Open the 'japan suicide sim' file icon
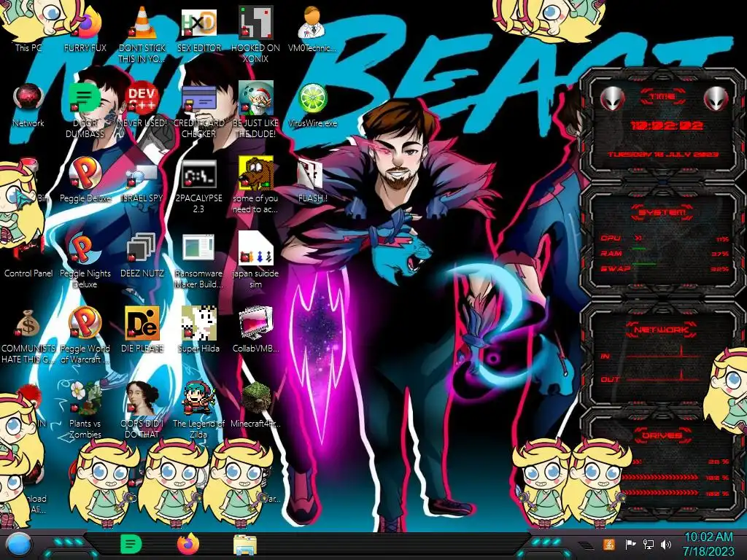 click(255, 261)
